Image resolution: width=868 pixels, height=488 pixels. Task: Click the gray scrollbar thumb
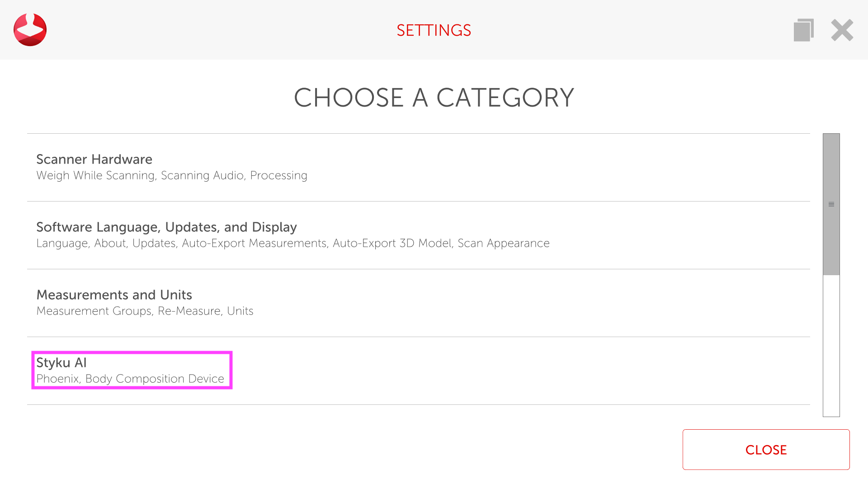click(831, 172)
